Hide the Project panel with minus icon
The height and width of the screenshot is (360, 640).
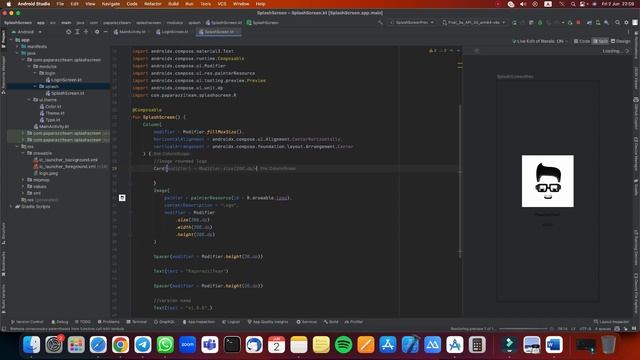[105, 31]
